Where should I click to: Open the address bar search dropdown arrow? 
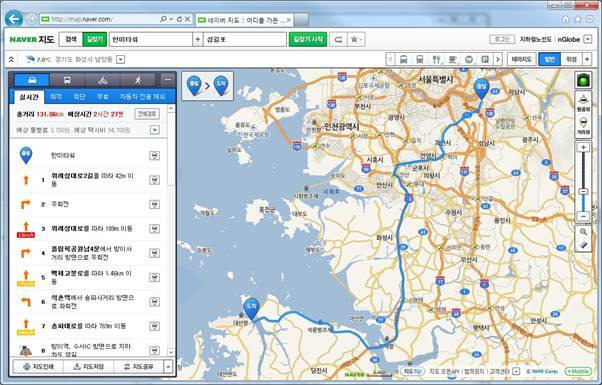coord(171,19)
